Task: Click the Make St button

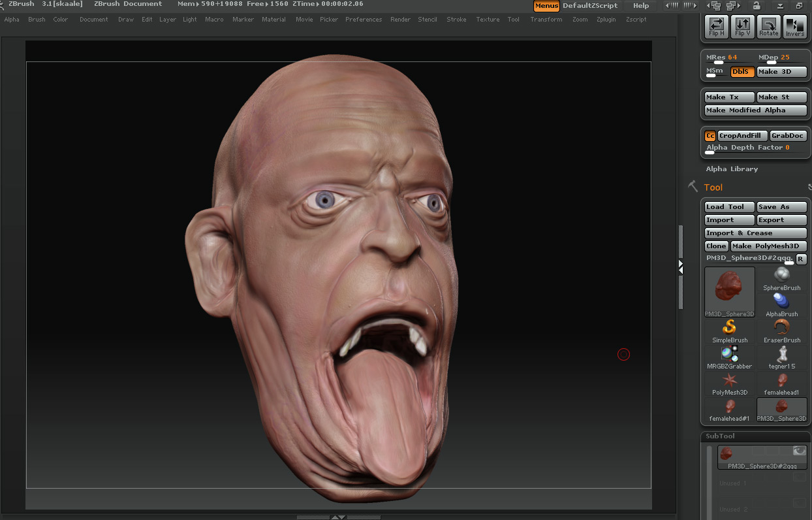Action: pos(782,97)
